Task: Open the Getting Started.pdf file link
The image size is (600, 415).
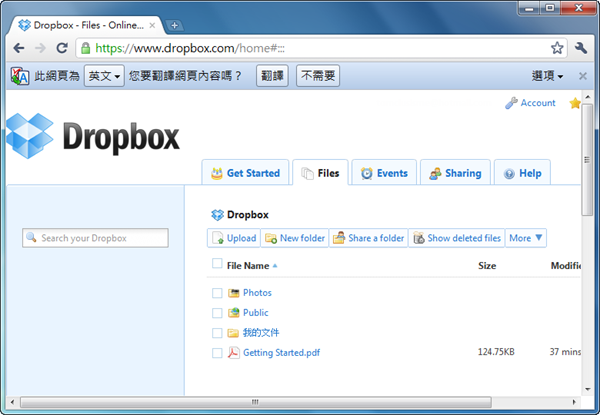Action: tap(281, 352)
